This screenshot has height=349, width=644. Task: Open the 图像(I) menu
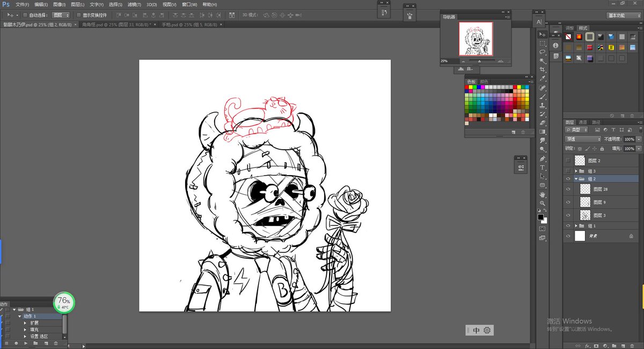59,4
